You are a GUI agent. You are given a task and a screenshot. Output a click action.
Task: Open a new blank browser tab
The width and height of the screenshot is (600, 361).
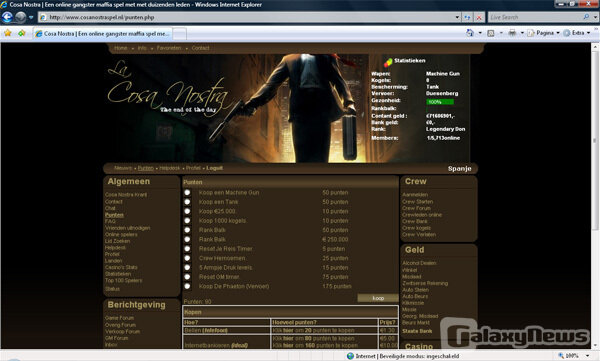tap(179, 34)
